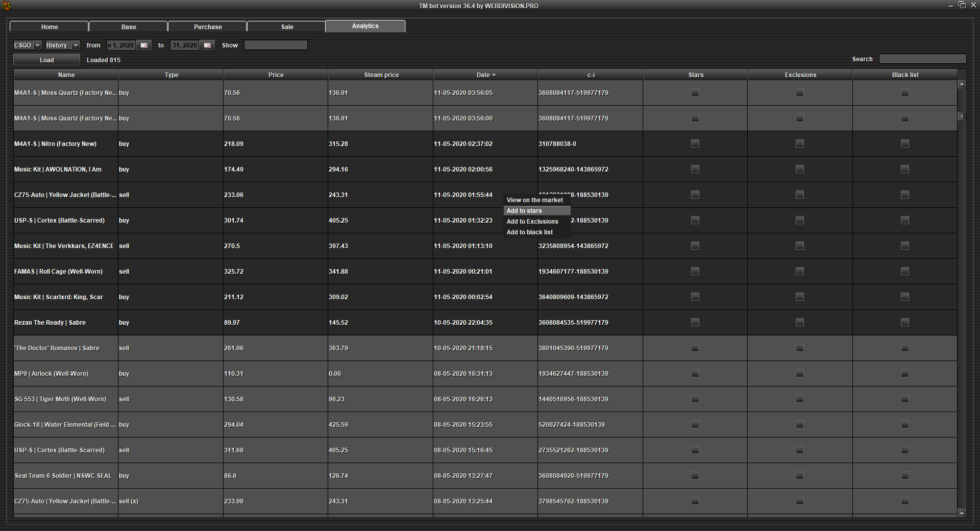The width and height of the screenshot is (980, 531).
Task: Click the scroll down arrow of the table
Action: click(962, 513)
